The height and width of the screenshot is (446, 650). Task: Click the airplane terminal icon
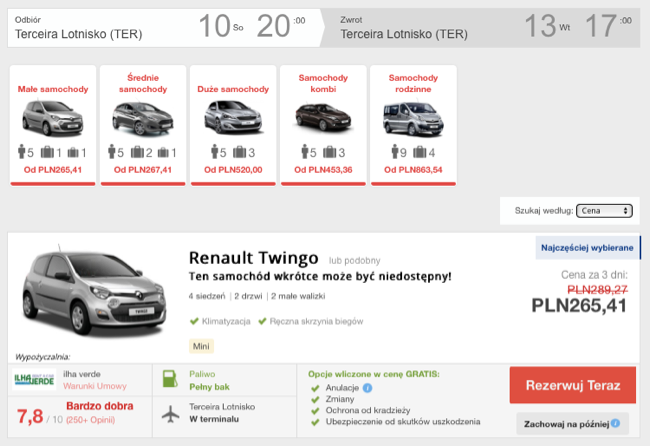(168, 414)
